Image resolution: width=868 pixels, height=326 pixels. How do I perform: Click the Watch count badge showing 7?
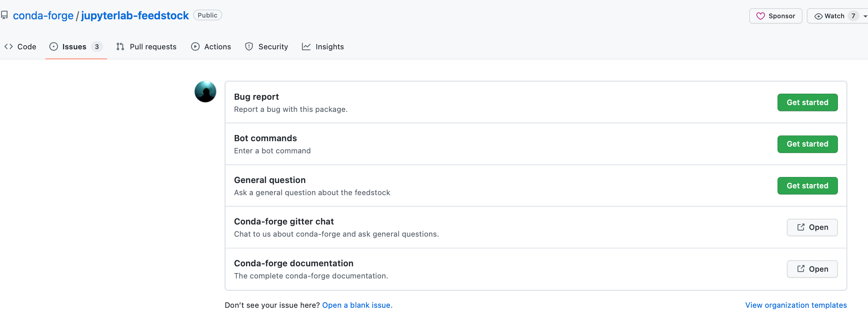click(853, 16)
